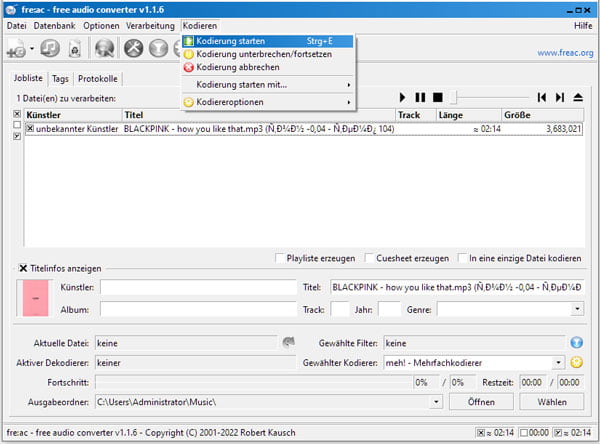600x444 pixels.
Task: Click the stop playback button
Action: (437, 97)
